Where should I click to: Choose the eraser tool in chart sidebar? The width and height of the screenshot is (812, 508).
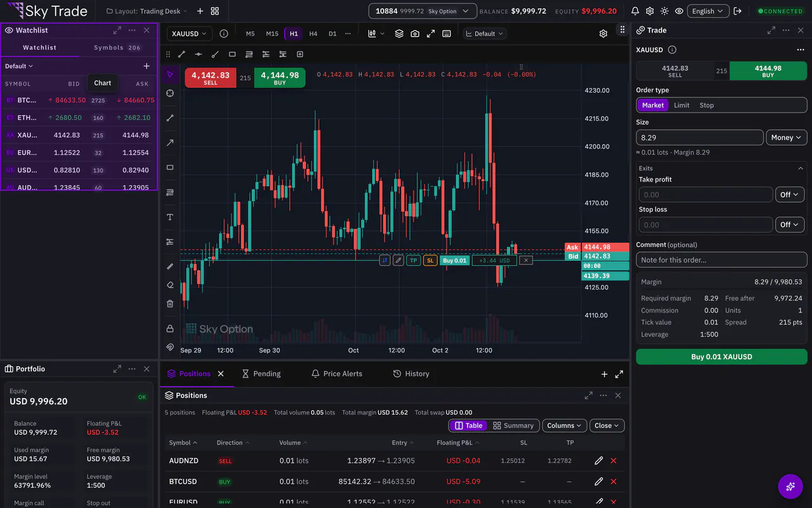pyautogui.click(x=170, y=285)
